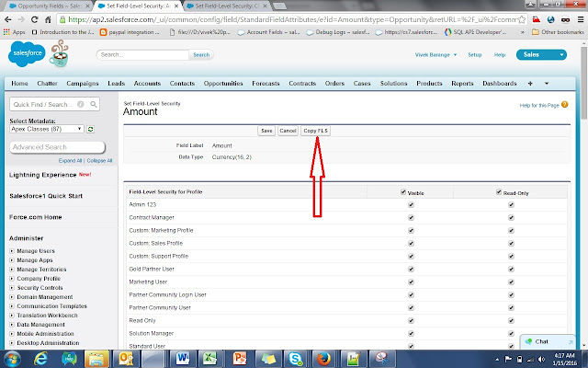Open Outlook from the taskbar
The width and height of the screenshot is (588, 368).
click(x=126, y=359)
